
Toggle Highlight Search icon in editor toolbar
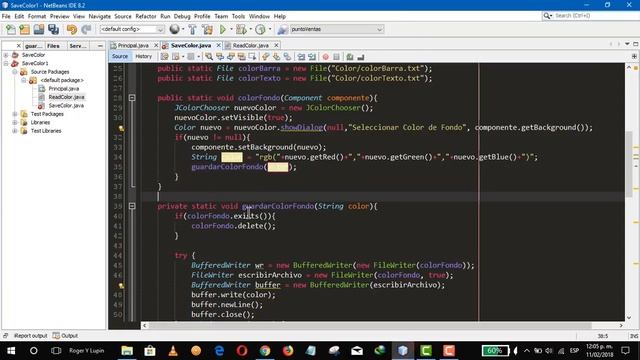(242, 57)
